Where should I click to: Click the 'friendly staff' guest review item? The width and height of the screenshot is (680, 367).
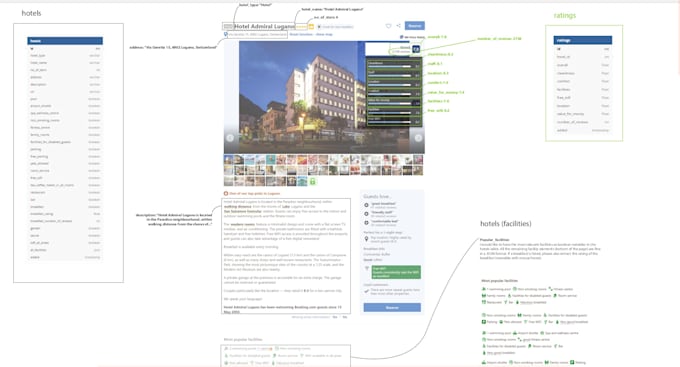click(x=380, y=213)
